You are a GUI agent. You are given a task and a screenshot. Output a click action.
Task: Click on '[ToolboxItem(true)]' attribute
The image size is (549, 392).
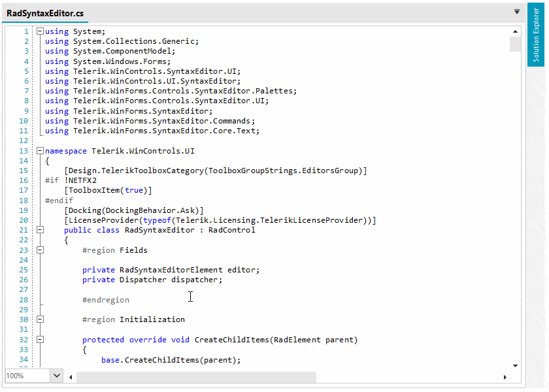(108, 190)
